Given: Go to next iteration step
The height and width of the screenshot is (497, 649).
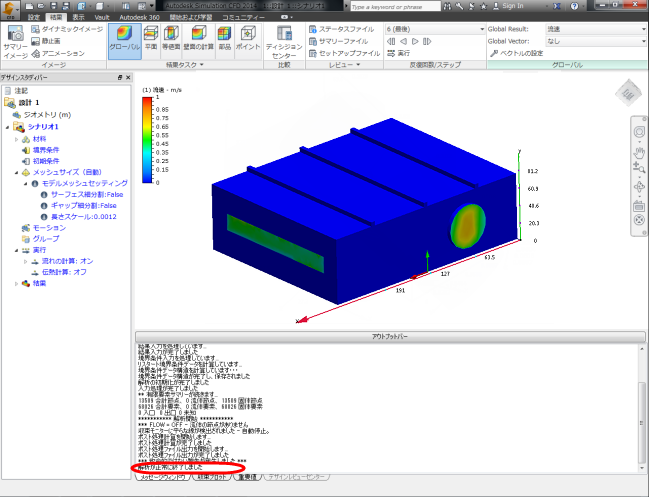Looking at the screenshot, I should pos(415,41).
